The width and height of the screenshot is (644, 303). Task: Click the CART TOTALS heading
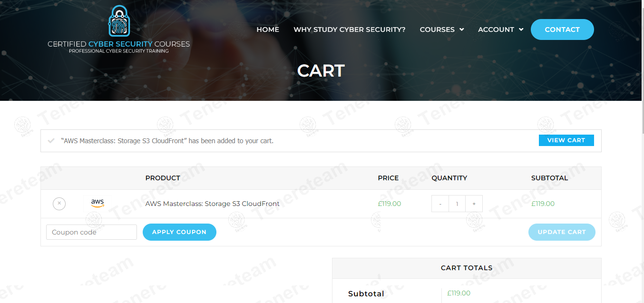[x=467, y=268]
